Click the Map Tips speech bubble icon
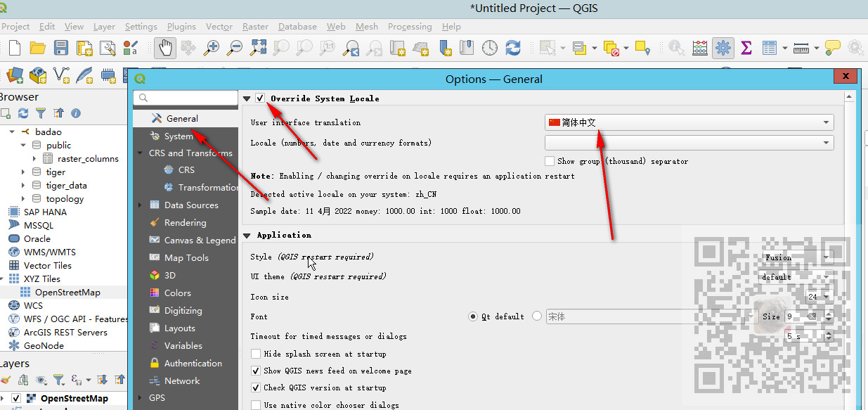This screenshot has height=410, width=868. click(832, 48)
